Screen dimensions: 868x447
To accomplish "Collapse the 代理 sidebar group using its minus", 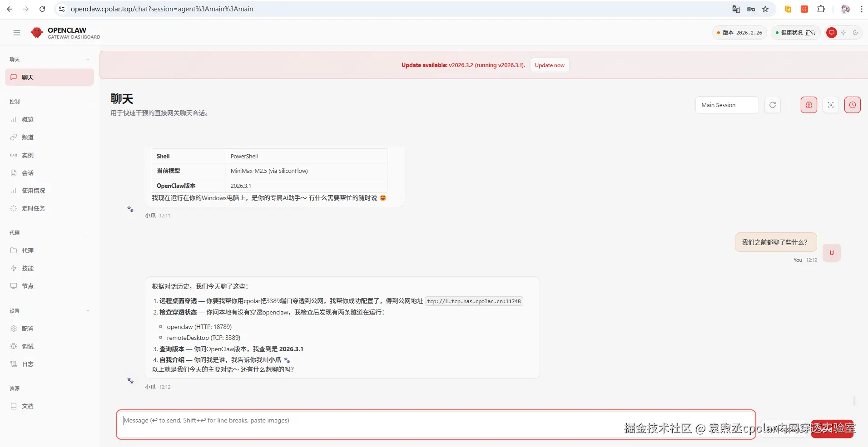I will [88, 233].
